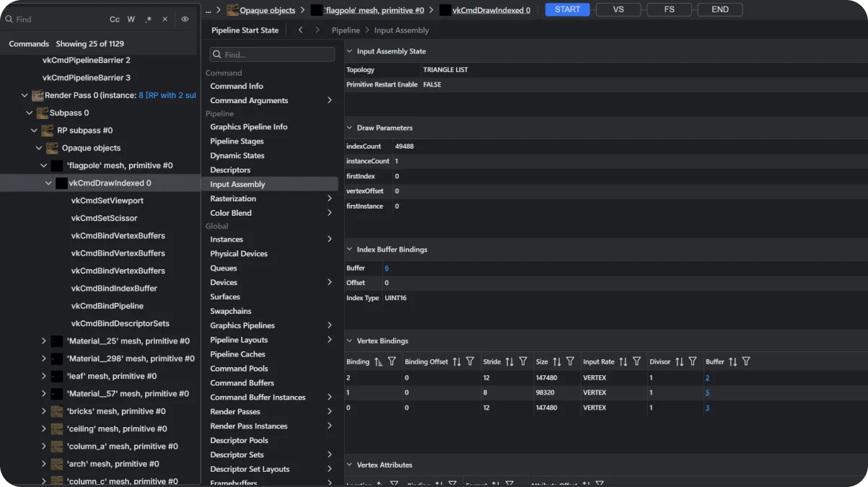The image size is (868, 487).
Task: Click the Find... field in the state panel
Action: tap(273, 55)
